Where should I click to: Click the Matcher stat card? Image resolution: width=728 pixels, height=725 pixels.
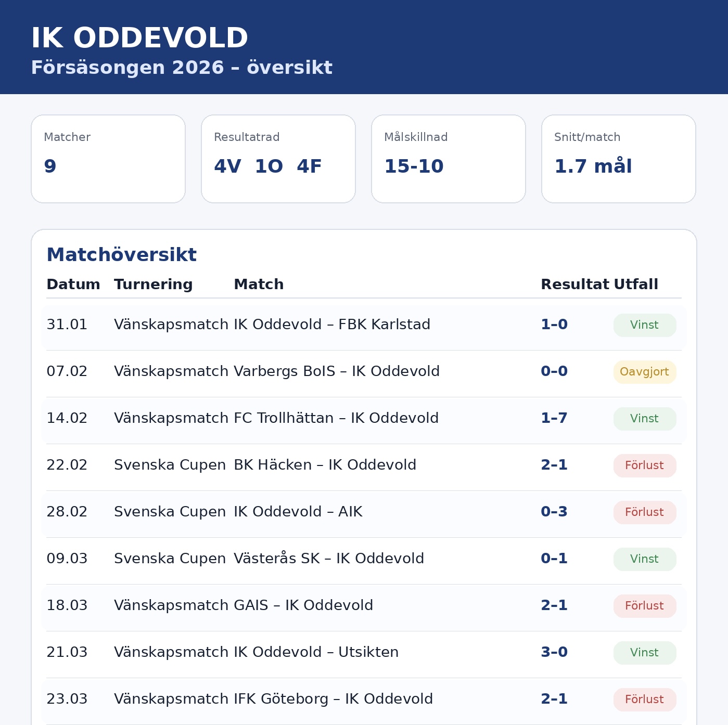[x=108, y=159]
